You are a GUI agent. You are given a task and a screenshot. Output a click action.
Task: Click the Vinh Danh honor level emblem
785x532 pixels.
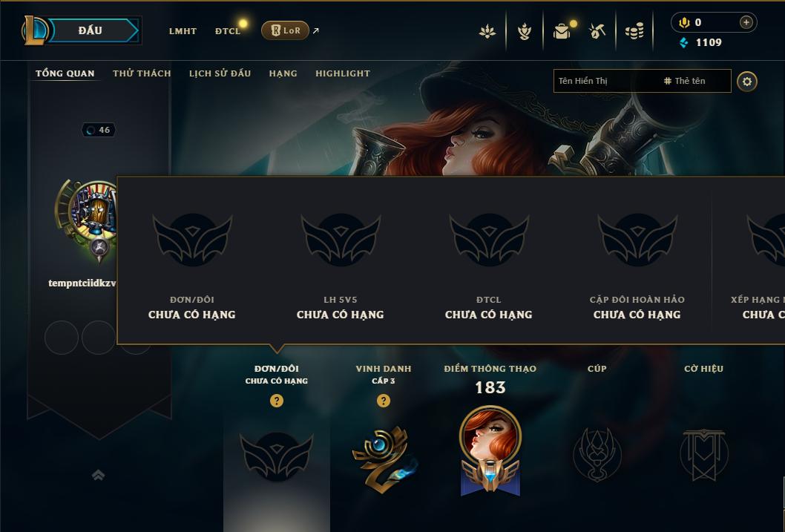(384, 459)
